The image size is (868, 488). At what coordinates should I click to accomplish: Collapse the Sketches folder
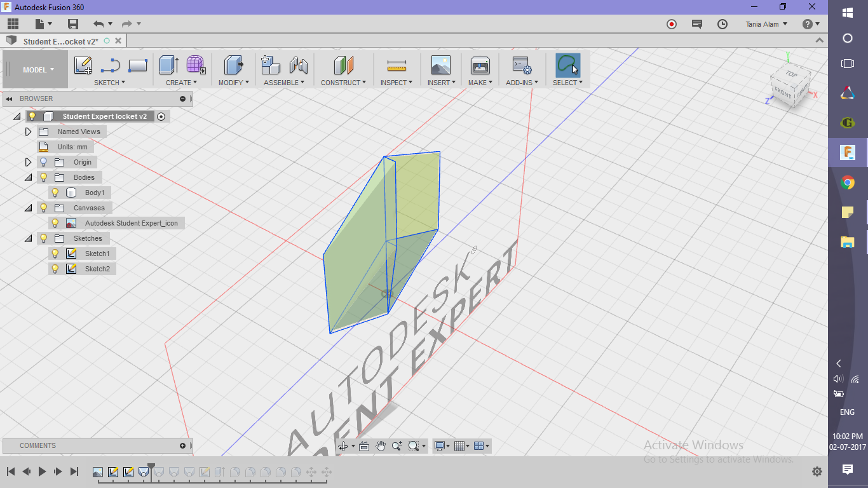pos(28,238)
